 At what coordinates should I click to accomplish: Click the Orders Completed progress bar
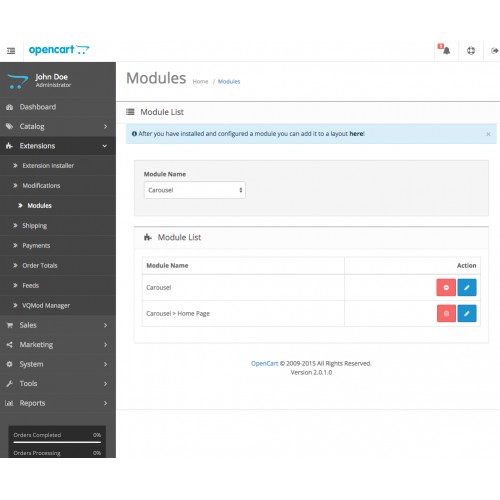coord(57,442)
